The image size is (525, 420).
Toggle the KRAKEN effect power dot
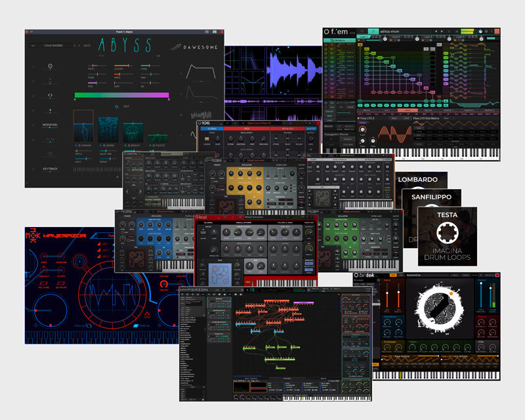tap(76, 146)
